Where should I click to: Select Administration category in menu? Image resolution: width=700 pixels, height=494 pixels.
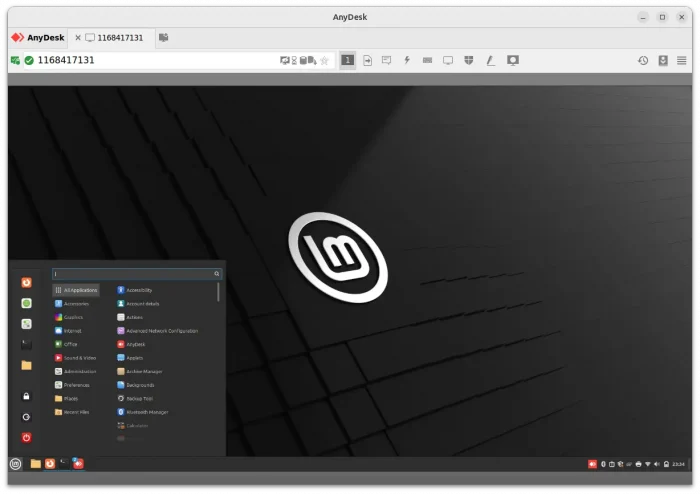(75, 371)
